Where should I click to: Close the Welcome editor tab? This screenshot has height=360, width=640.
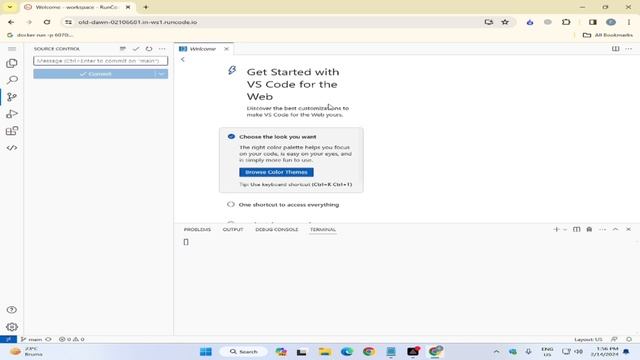(x=227, y=49)
